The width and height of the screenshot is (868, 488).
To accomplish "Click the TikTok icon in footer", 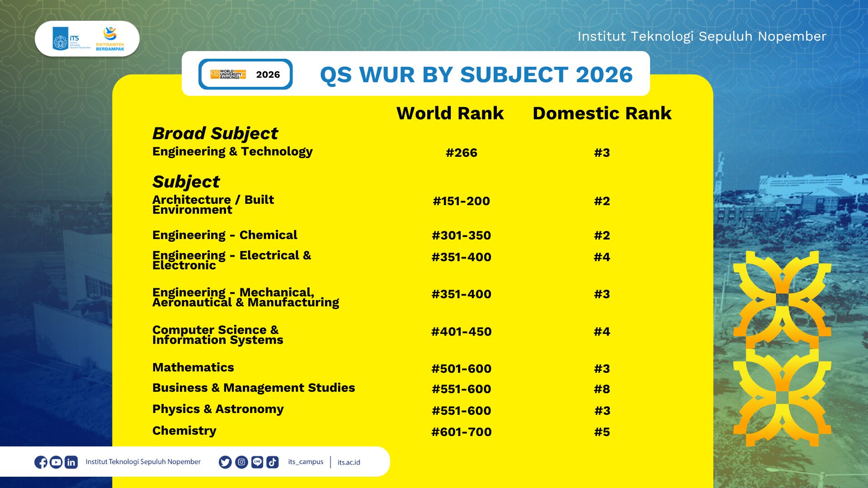I will click(x=273, y=462).
